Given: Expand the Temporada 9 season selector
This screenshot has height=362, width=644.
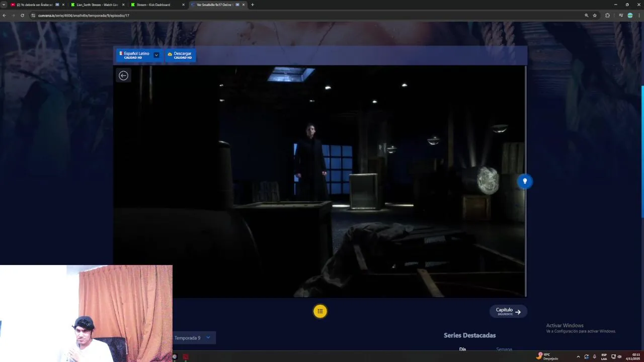Looking at the screenshot, I should pyautogui.click(x=193, y=338).
